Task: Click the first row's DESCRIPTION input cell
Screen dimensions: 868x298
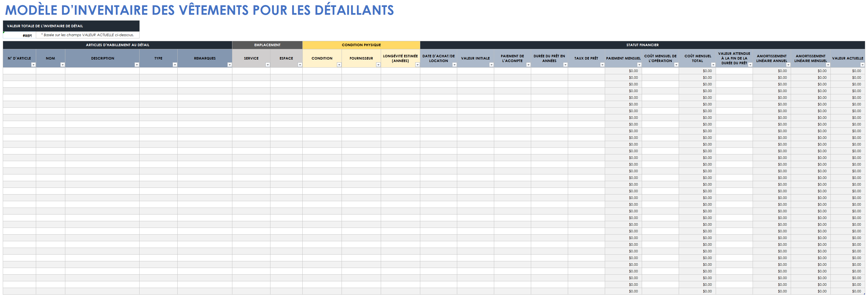Action: 103,71
